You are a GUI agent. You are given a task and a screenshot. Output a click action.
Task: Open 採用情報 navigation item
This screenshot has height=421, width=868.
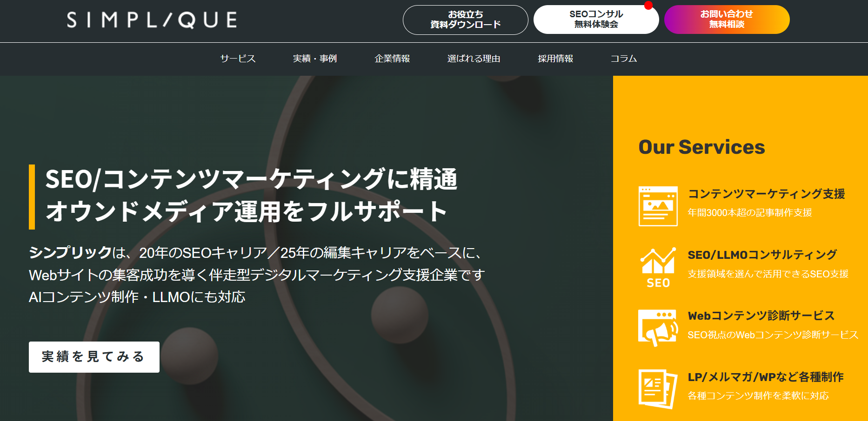[555, 59]
